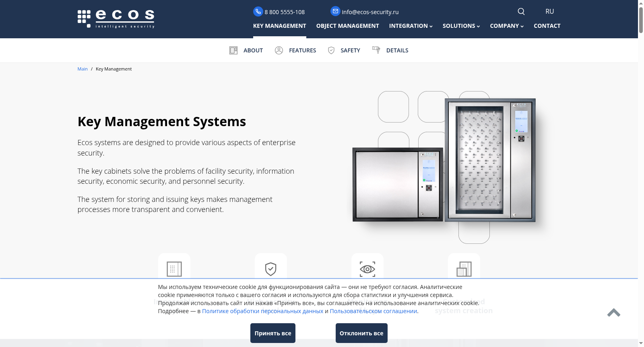Open the Object Management menu item
The height and width of the screenshot is (347, 644).
coord(348,26)
